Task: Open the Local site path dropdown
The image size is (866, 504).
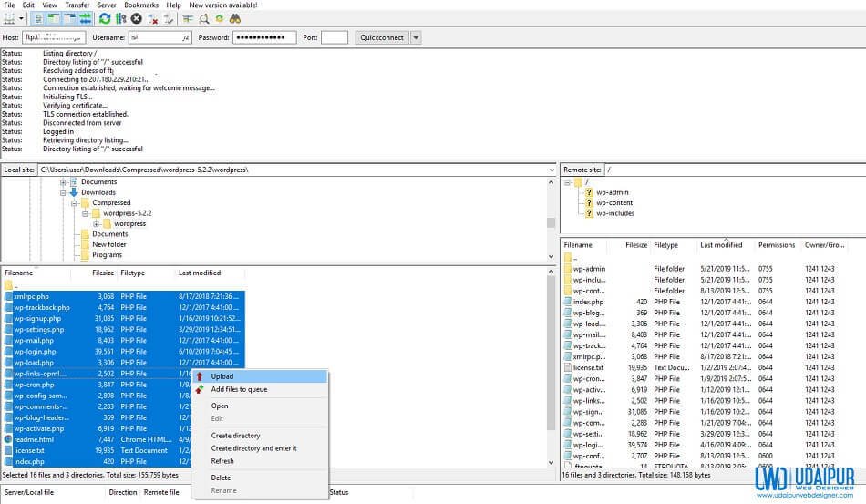Action: point(552,170)
